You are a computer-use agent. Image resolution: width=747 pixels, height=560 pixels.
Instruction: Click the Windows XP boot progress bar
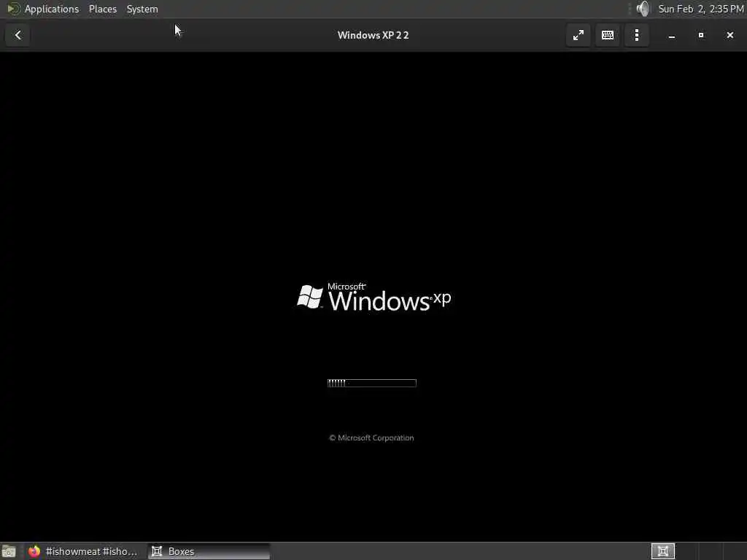point(371,383)
